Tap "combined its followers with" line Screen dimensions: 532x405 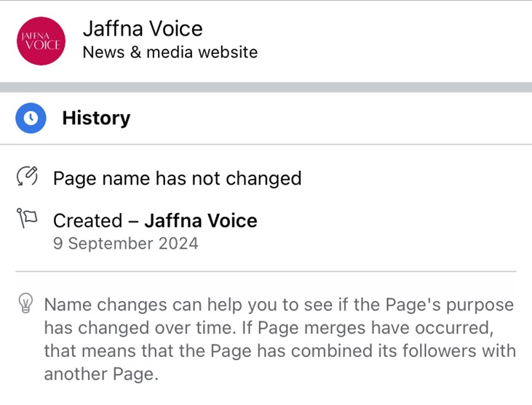pos(403,350)
